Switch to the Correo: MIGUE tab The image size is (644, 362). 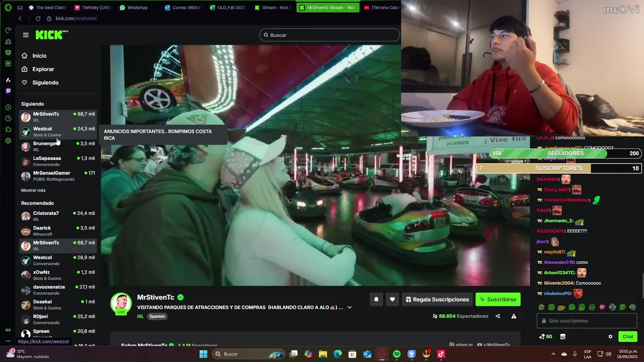click(183, 8)
